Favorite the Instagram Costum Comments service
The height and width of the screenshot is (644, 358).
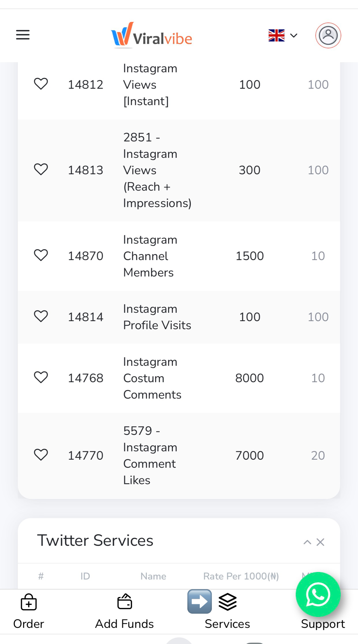click(x=41, y=377)
